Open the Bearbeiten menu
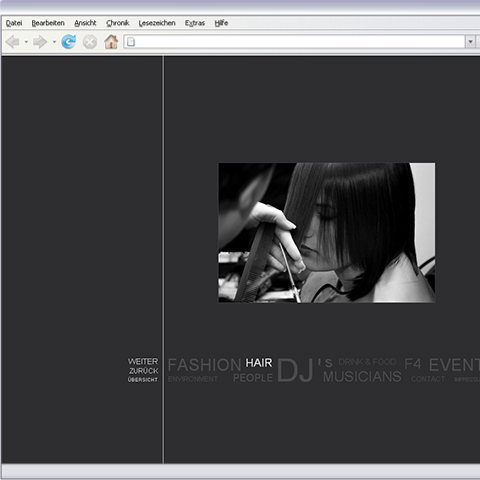This screenshot has width=480, height=480. tap(48, 23)
